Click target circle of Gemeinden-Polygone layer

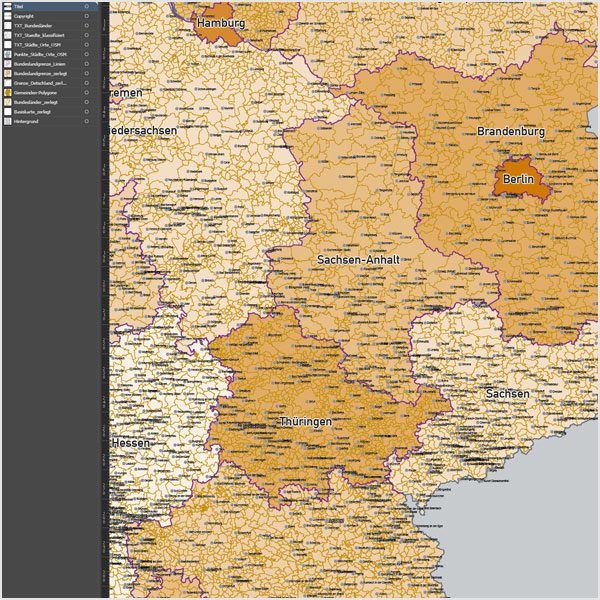[87, 92]
